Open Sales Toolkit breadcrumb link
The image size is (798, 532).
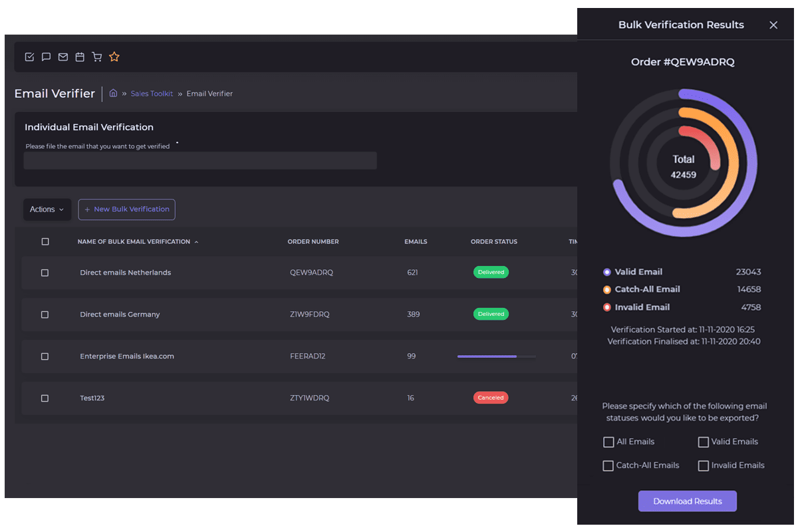pyautogui.click(x=152, y=94)
